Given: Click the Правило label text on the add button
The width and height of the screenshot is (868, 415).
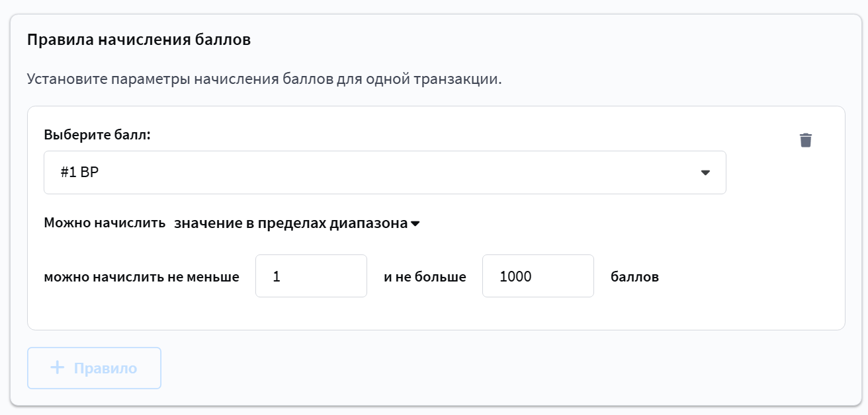Looking at the screenshot, I should point(105,368).
